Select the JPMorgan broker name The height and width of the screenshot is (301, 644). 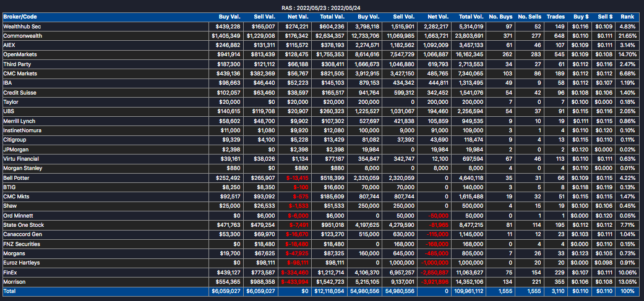15,150
